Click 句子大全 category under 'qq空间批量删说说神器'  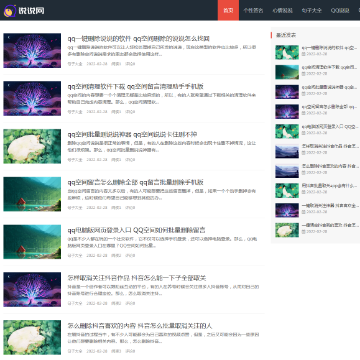click(75, 160)
